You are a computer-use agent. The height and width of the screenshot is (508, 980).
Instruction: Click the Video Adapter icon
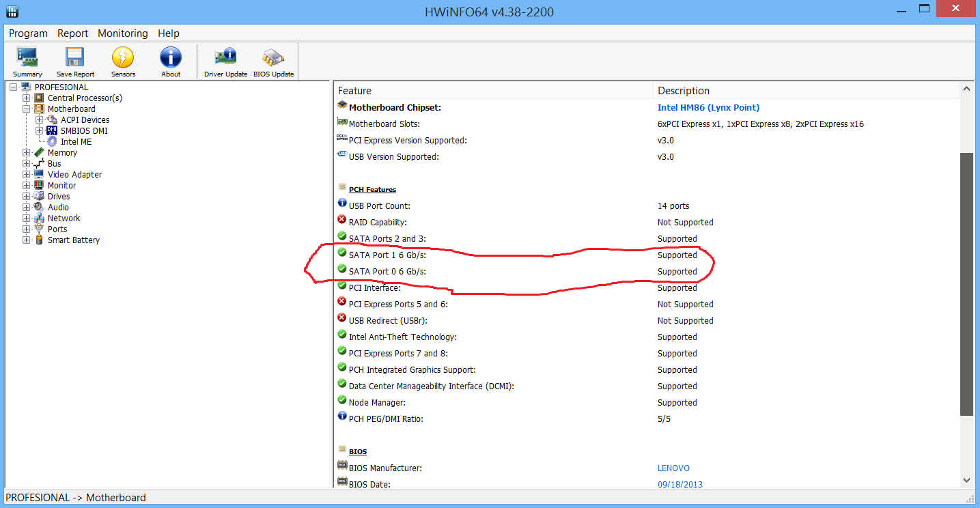coord(40,174)
